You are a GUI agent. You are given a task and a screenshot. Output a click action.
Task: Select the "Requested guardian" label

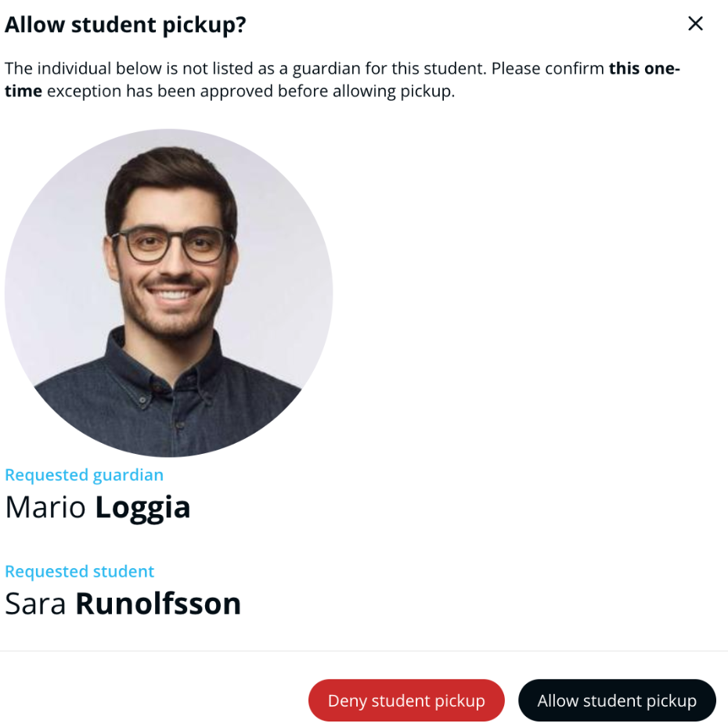click(x=85, y=475)
